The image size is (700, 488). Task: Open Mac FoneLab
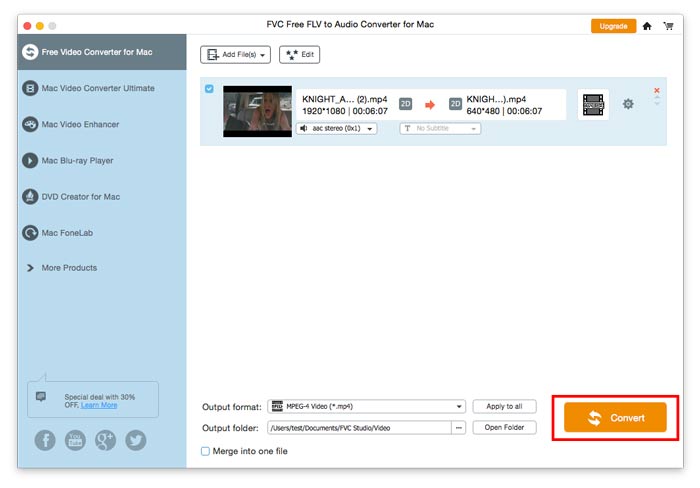[67, 233]
